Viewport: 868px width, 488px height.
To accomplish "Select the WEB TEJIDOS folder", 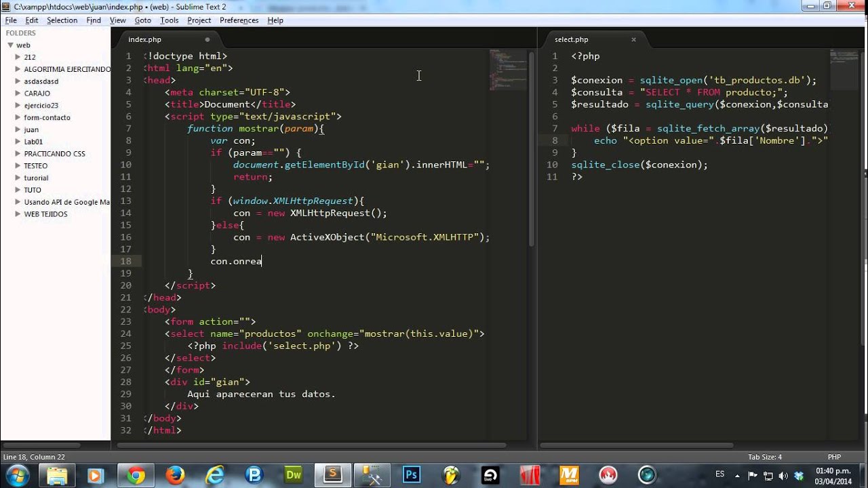I will (45, 214).
